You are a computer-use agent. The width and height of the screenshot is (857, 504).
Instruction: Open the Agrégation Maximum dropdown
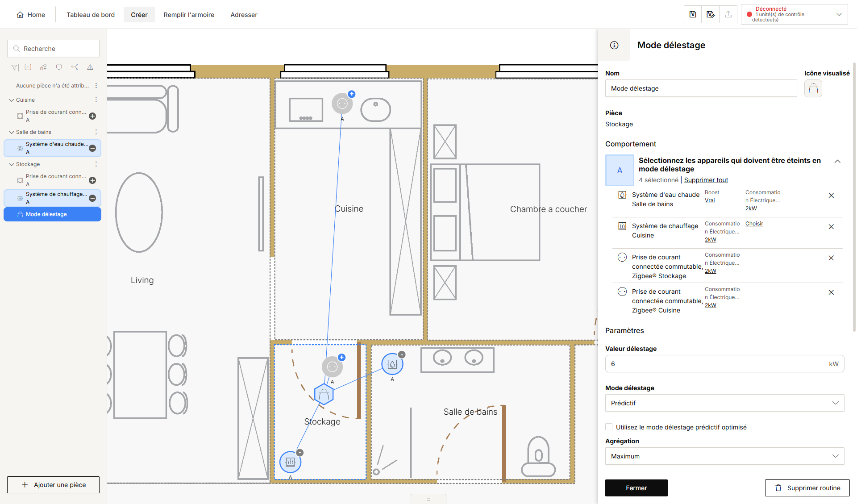click(x=724, y=456)
